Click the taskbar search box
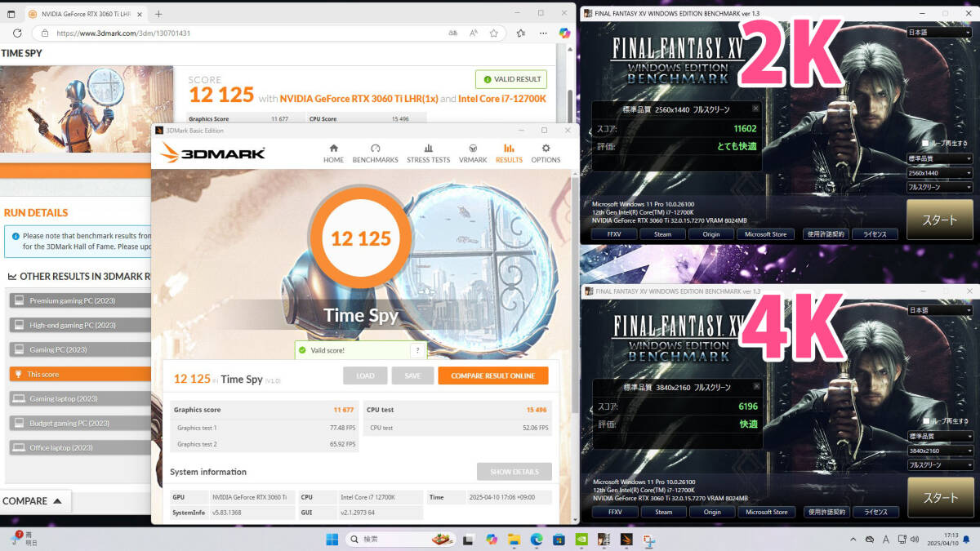 [400, 539]
